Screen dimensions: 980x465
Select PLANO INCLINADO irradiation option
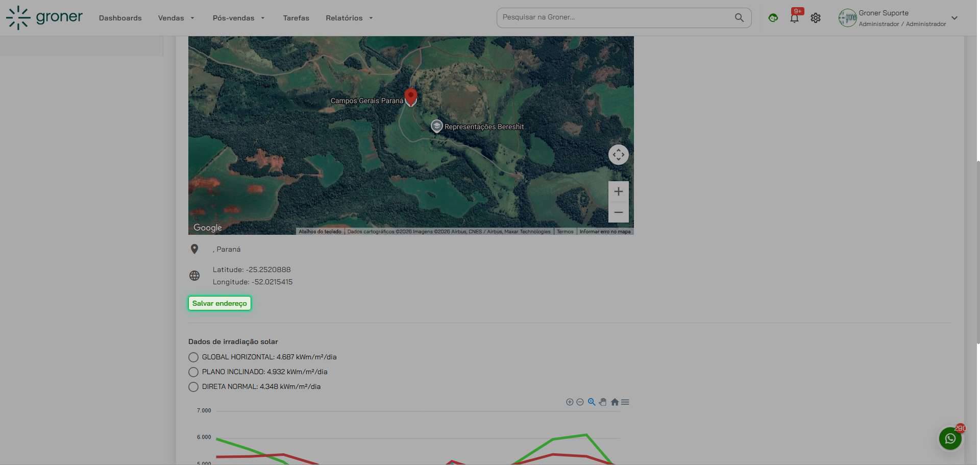[193, 372]
